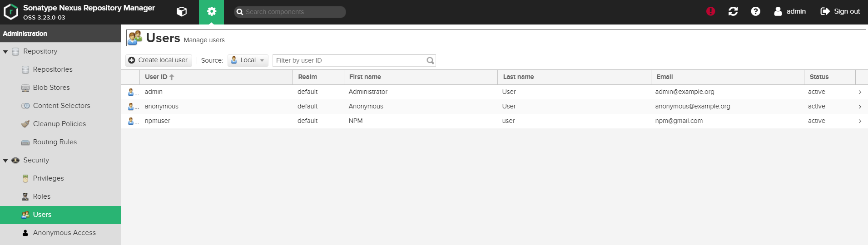Collapse the Security tree section
This screenshot has height=245, width=868.
point(5,161)
